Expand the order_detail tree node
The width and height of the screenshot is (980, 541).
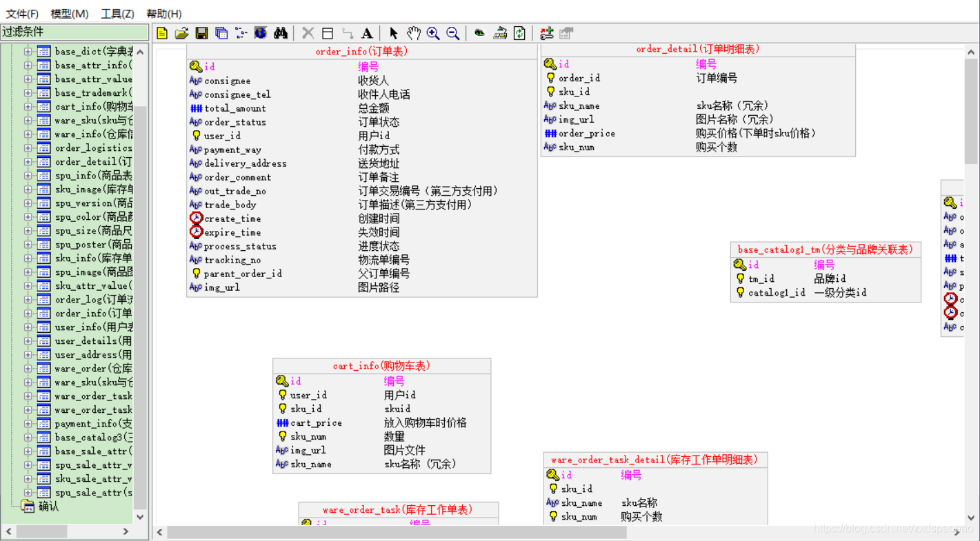28,161
